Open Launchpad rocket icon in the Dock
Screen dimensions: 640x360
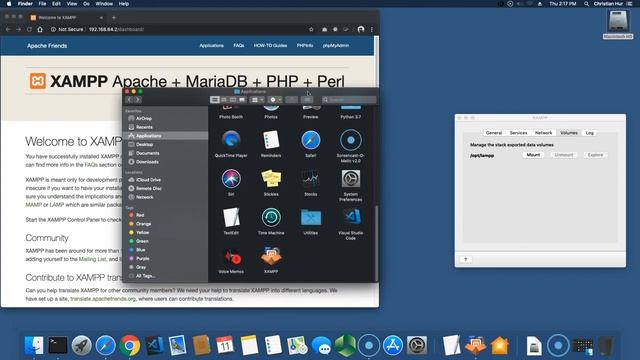click(82, 345)
